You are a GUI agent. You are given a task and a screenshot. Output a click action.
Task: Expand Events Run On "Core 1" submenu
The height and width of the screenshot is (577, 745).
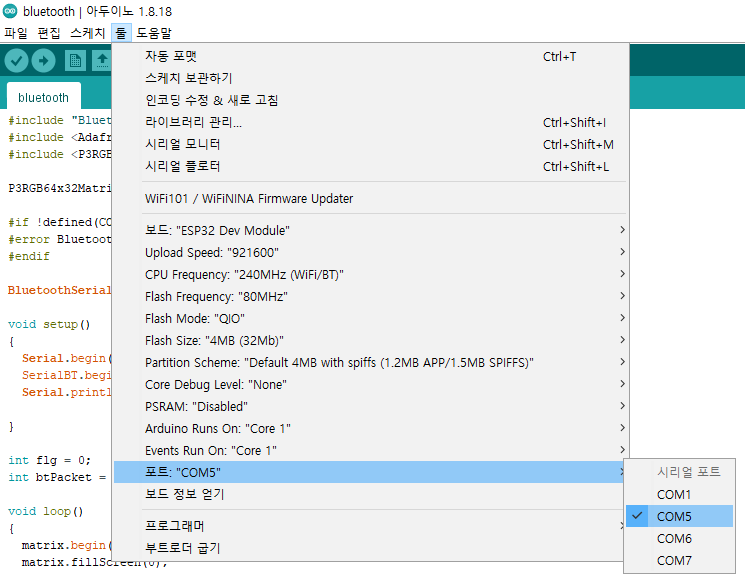[x=371, y=451]
